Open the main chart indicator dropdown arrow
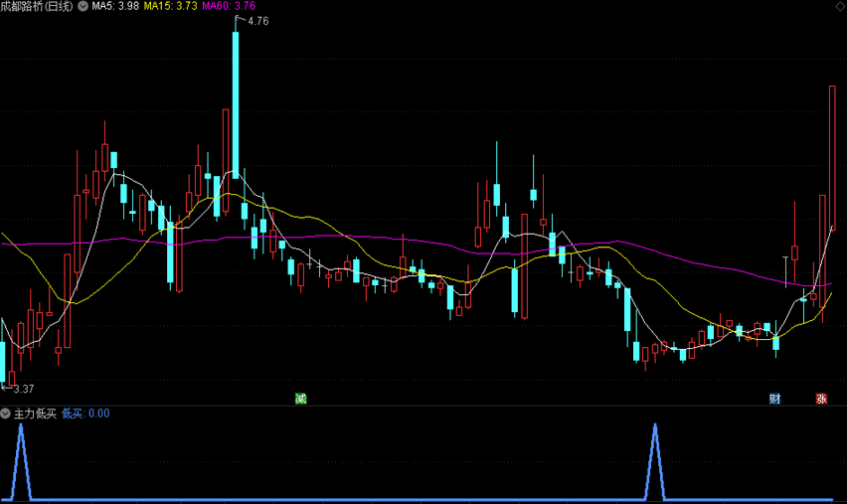This screenshot has width=847, height=504. pos(83,7)
